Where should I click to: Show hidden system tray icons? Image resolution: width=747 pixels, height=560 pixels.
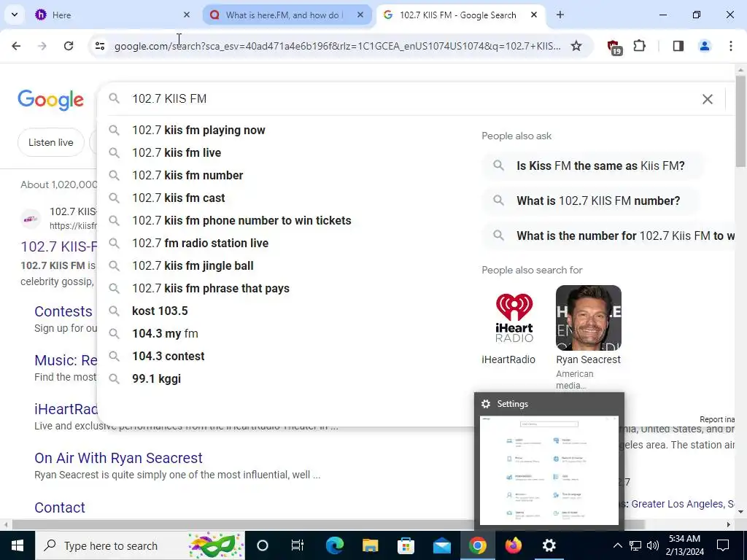click(x=617, y=545)
